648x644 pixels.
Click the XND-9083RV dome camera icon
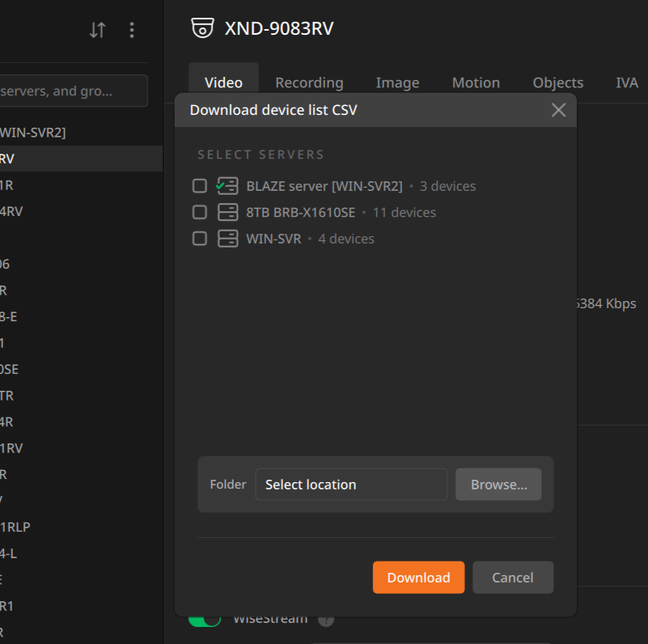[x=202, y=28]
